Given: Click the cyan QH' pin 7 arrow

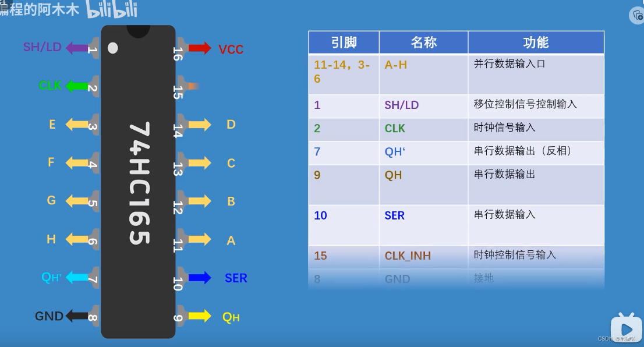Looking at the screenshot, I should (77, 277).
